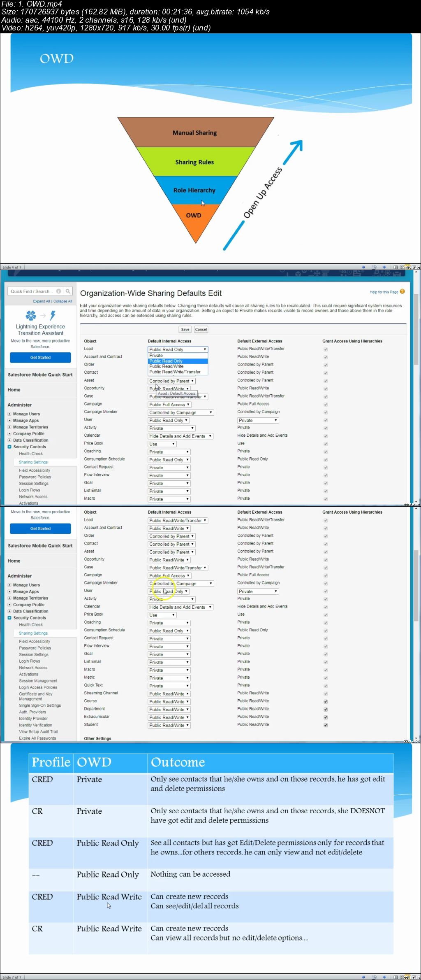The image size is (421, 980).
Task: Click the Quick Find magnifier search icon
Action: pos(68,291)
